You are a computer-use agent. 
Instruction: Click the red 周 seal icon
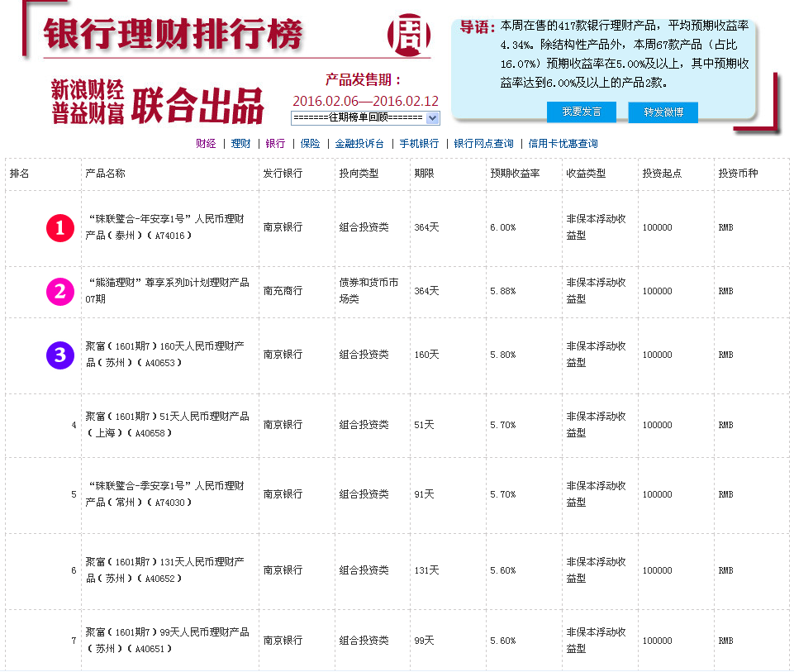409,34
